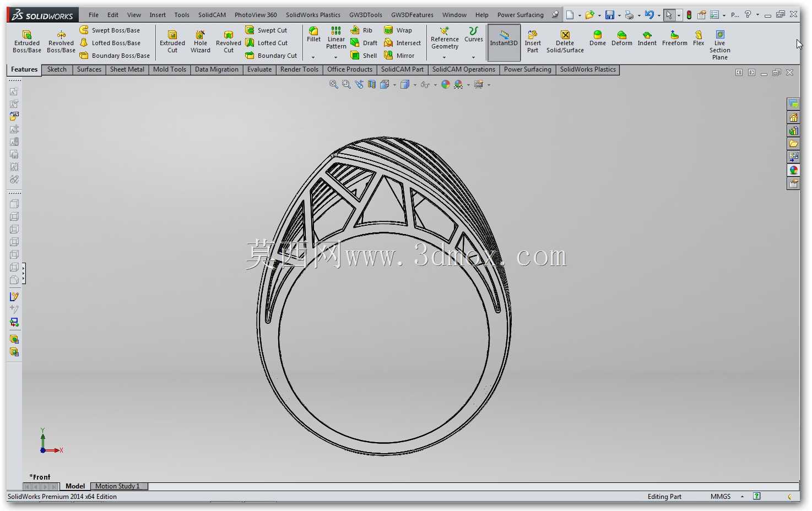
Task: Open the Tools menu
Action: [182, 15]
